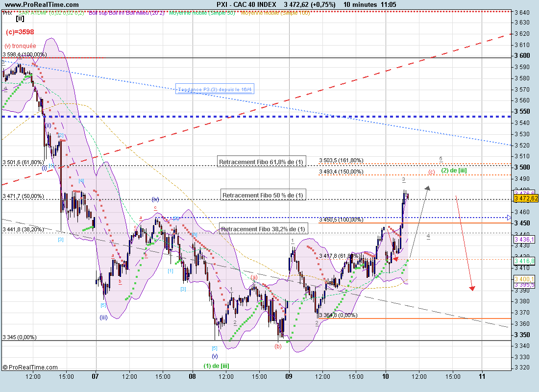Screen dimensions: 539x392
Task: Open the www.ProRealTime.com header link
Action: 42,4
